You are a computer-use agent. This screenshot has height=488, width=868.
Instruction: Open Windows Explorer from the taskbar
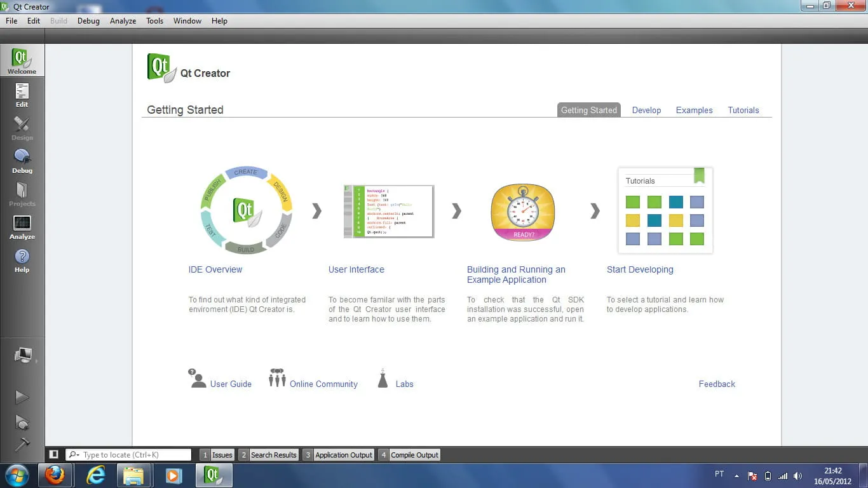click(133, 475)
